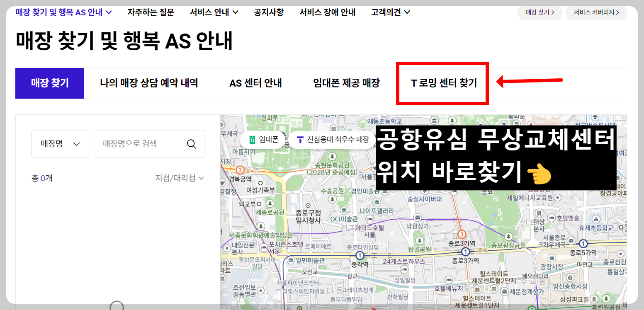Click the 서비스 커버리지 button
This screenshot has height=310, width=644.
coord(596,12)
